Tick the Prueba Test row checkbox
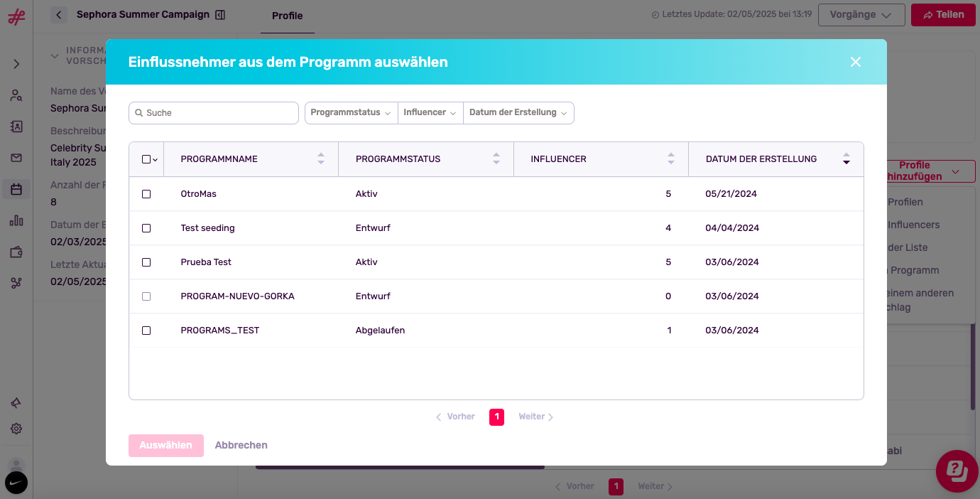Screen dimensions: 980x499 point(146,262)
